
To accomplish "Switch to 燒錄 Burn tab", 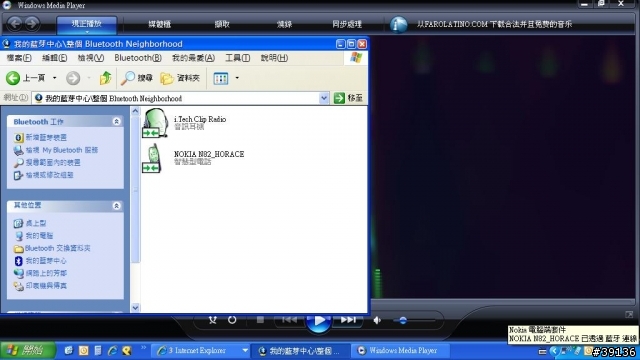I will pos(284,24).
